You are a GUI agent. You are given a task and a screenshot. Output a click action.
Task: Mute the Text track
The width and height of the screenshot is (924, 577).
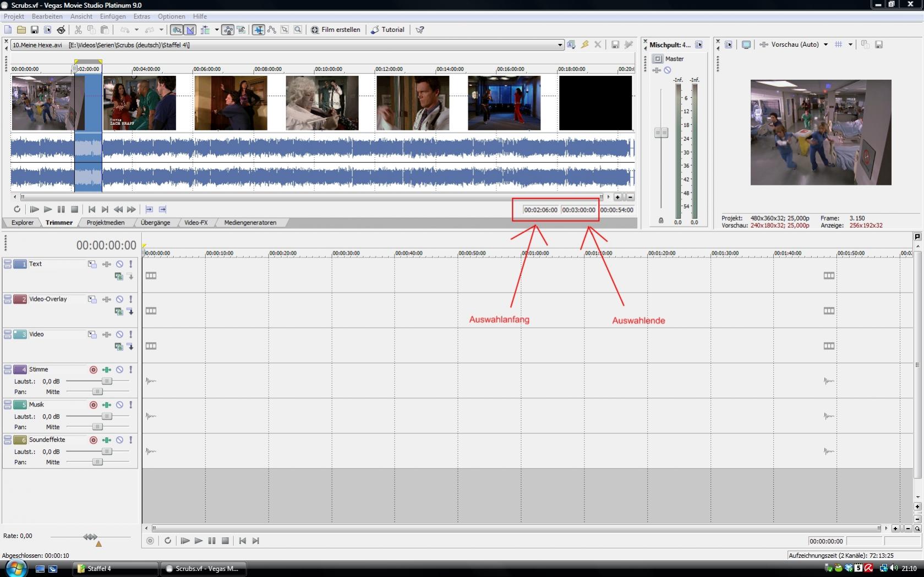pos(119,264)
